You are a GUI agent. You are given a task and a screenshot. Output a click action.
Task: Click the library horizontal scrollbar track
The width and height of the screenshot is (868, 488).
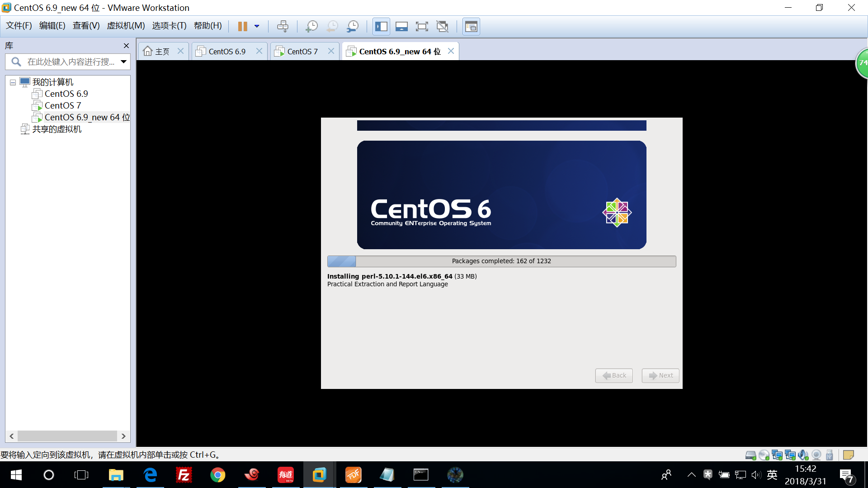coord(67,436)
